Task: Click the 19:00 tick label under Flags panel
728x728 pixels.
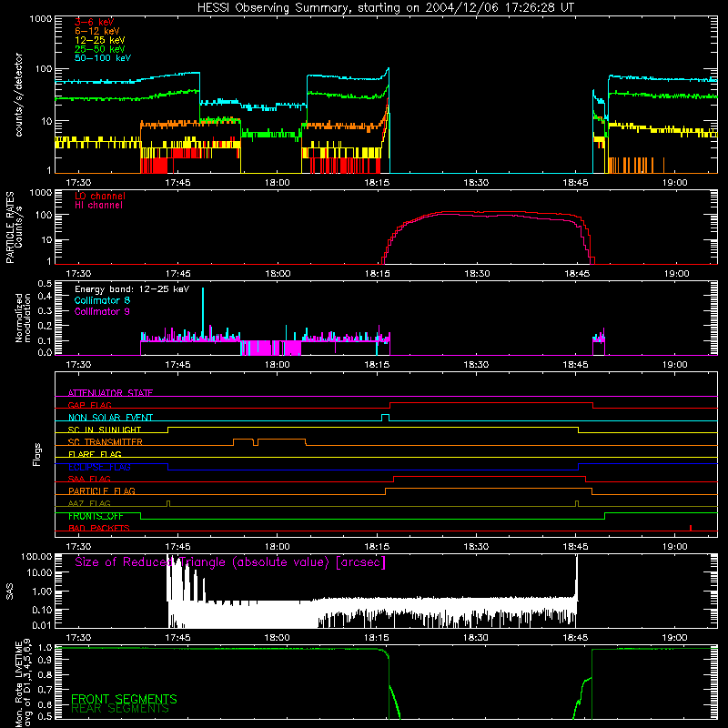Action: 674,547
